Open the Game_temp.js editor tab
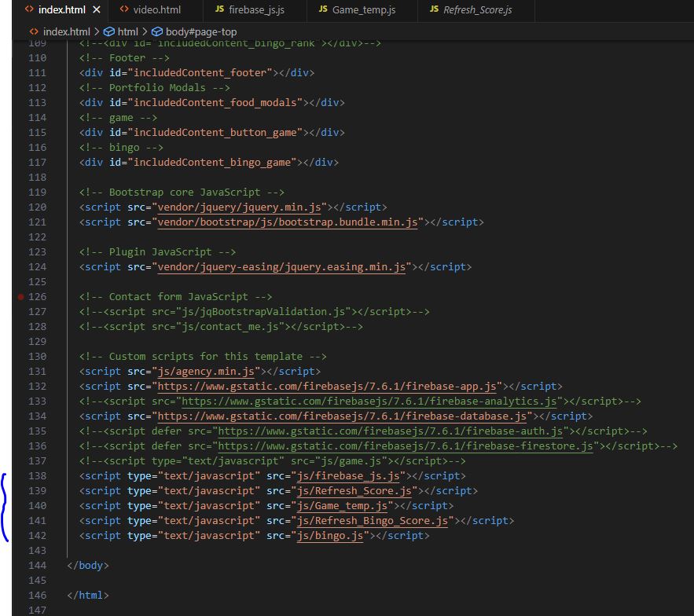Image resolution: width=694 pixels, height=616 pixels. point(362,9)
